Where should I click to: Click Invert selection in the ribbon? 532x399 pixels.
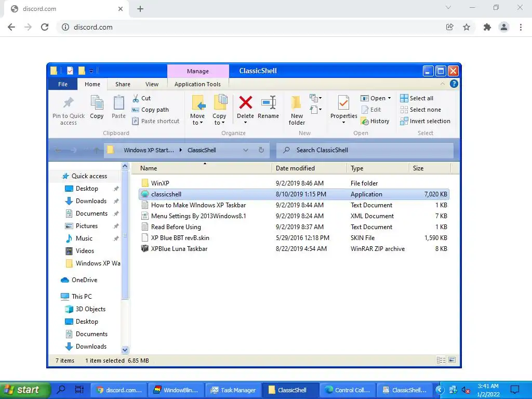tap(425, 121)
